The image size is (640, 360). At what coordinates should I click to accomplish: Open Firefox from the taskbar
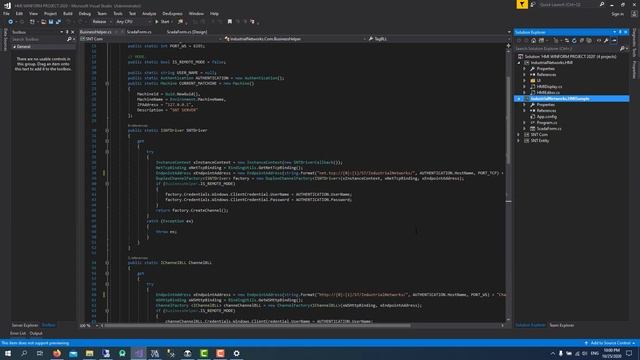[x=57, y=353]
